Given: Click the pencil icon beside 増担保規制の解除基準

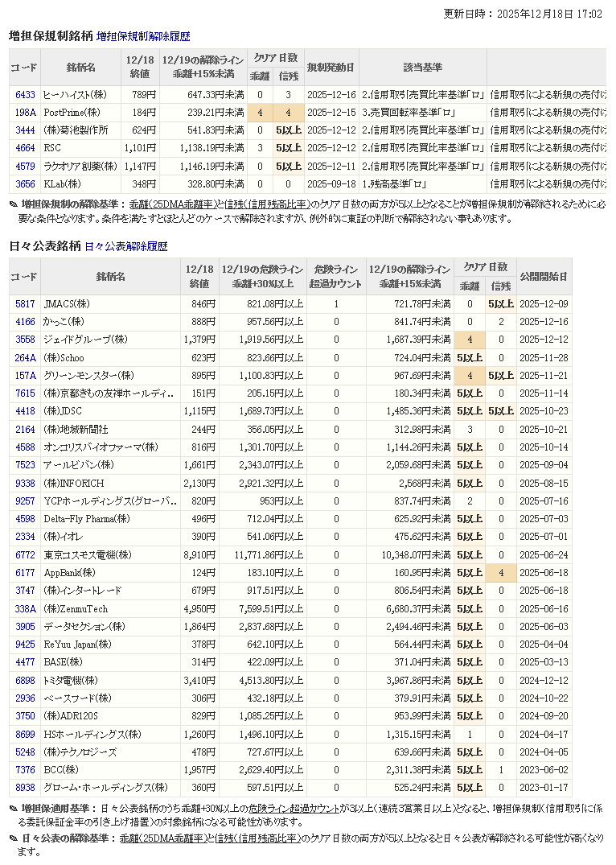Looking at the screenshot, I should point(14,204).
